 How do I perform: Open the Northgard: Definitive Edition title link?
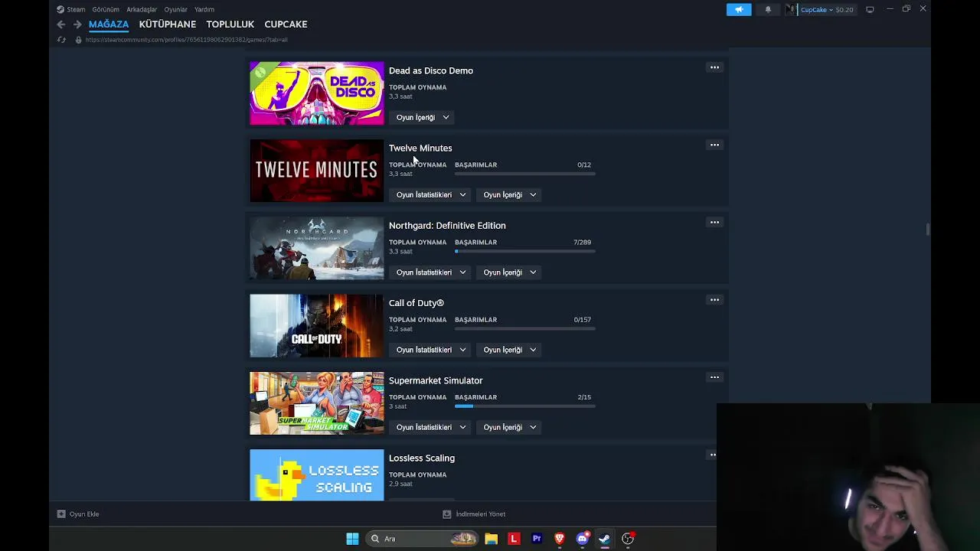coord(447,226)
